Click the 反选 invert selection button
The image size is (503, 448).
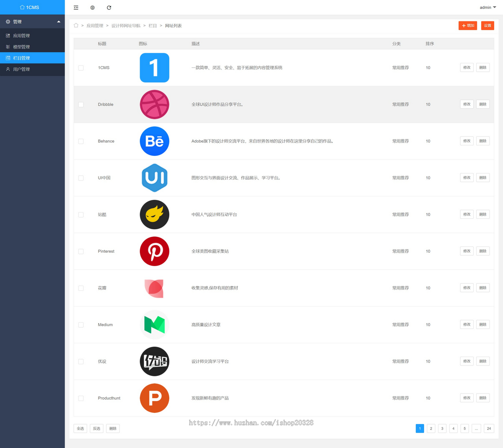[96, 428]
